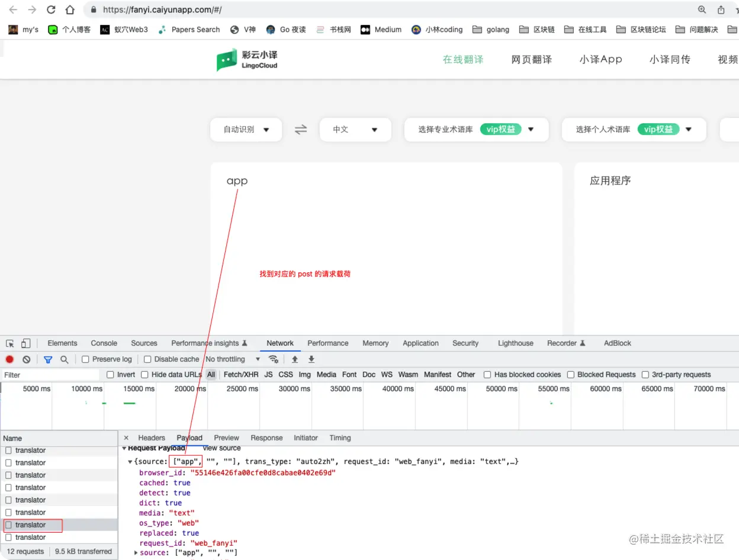Open the browser home page icon
Screen dimensions: 739x560
(x=70, y=10)
